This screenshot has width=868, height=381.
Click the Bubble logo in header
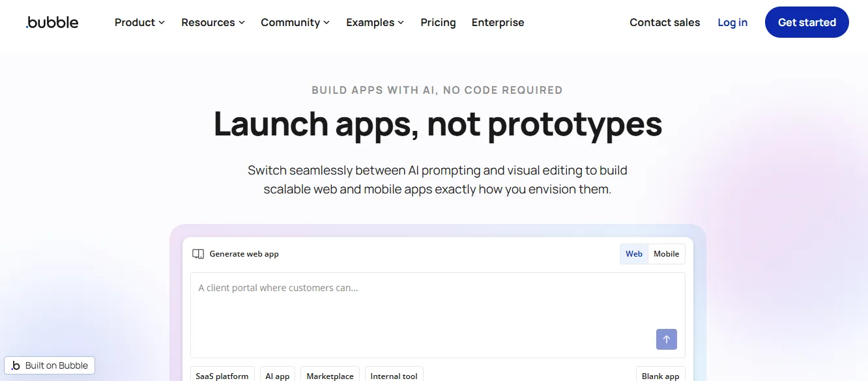point(52,23)
